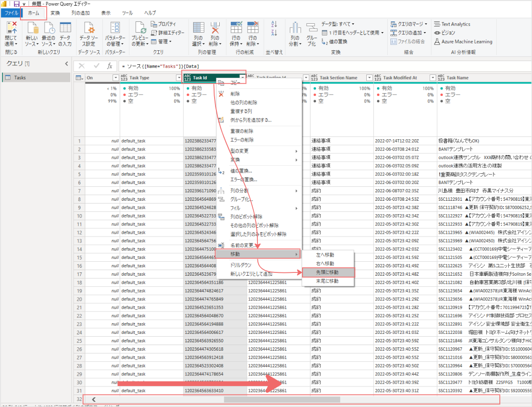The image size is (532, 407).
Task: Open query Properties
Action: [163, 24]
